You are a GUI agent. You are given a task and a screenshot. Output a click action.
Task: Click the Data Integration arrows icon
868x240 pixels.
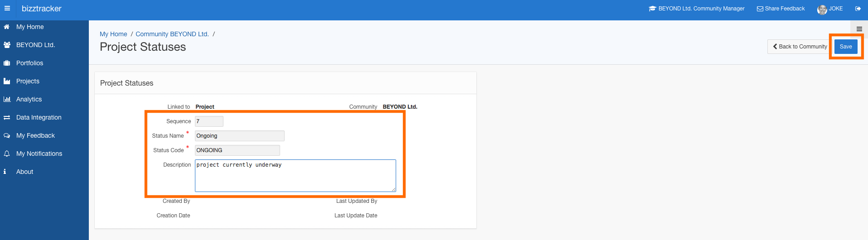click(7, 117)
